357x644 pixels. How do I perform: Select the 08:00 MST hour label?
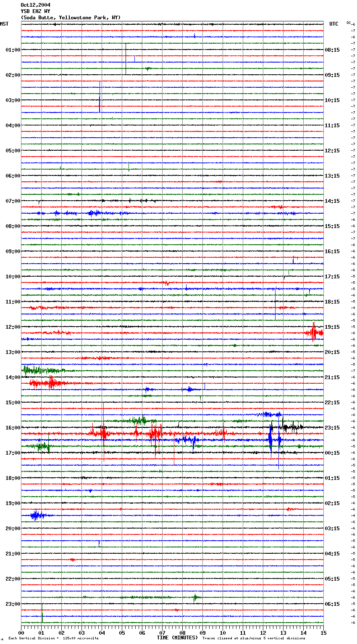pyautogui.click(x=13, y=226)
